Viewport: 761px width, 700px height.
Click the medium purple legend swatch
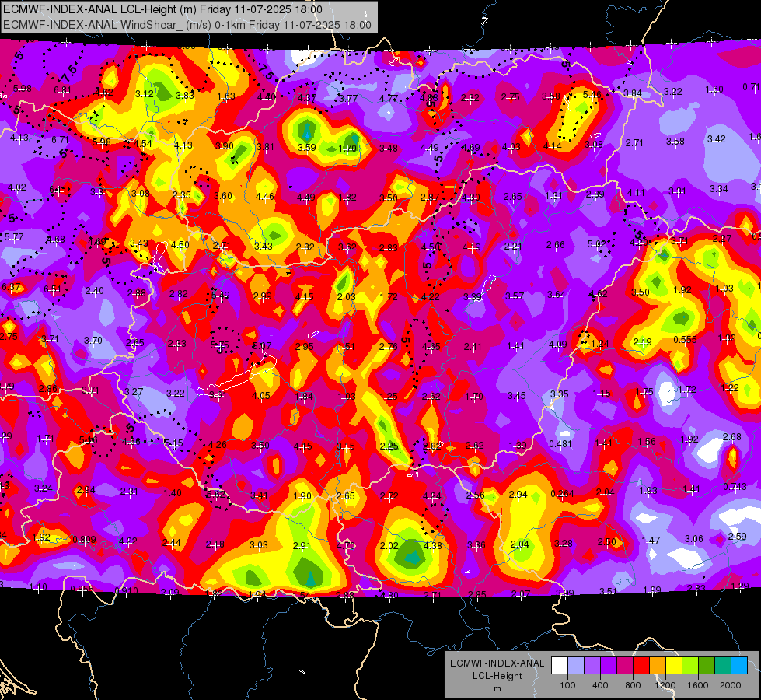[592, 666]
